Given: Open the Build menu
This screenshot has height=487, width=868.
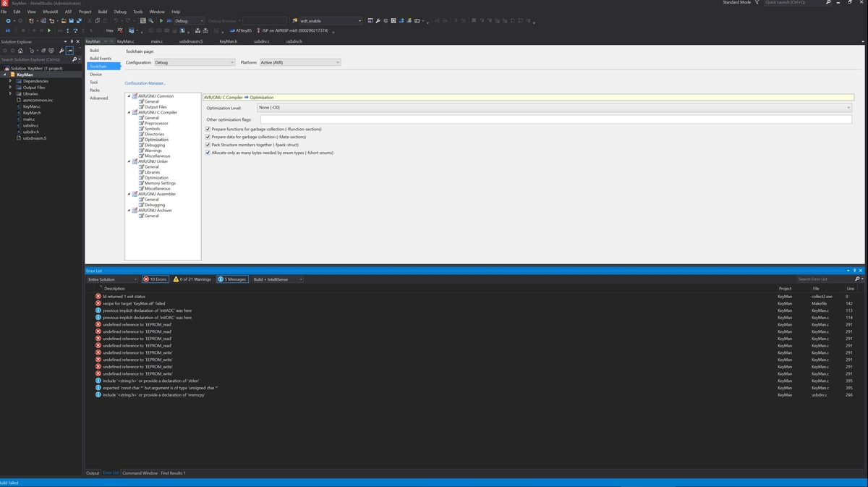Looking at the screenshot, I should (103, 12).
